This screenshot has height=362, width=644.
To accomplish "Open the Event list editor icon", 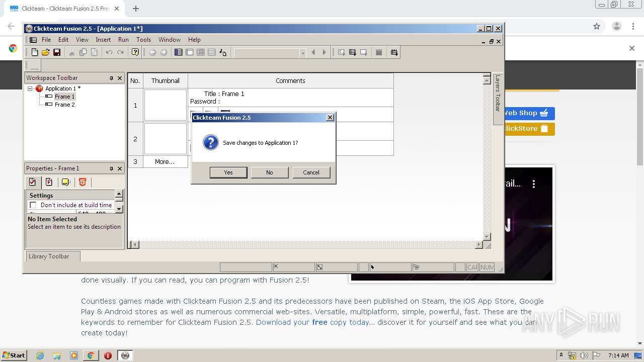I will tap(211, 52).
